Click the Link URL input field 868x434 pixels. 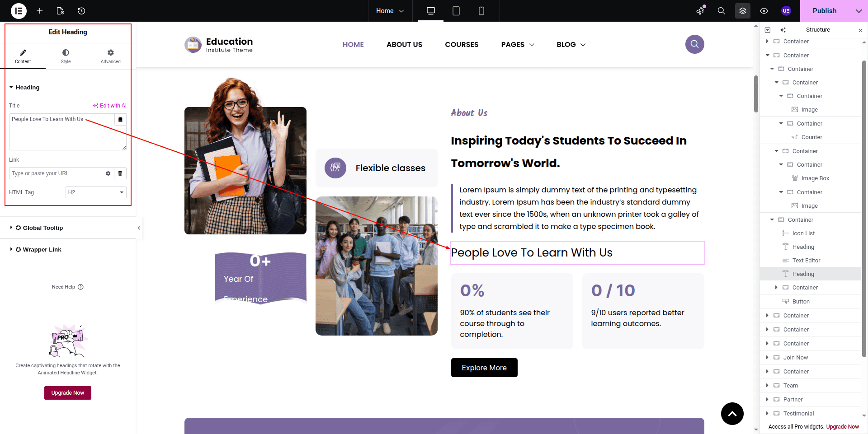coord(55,173)
